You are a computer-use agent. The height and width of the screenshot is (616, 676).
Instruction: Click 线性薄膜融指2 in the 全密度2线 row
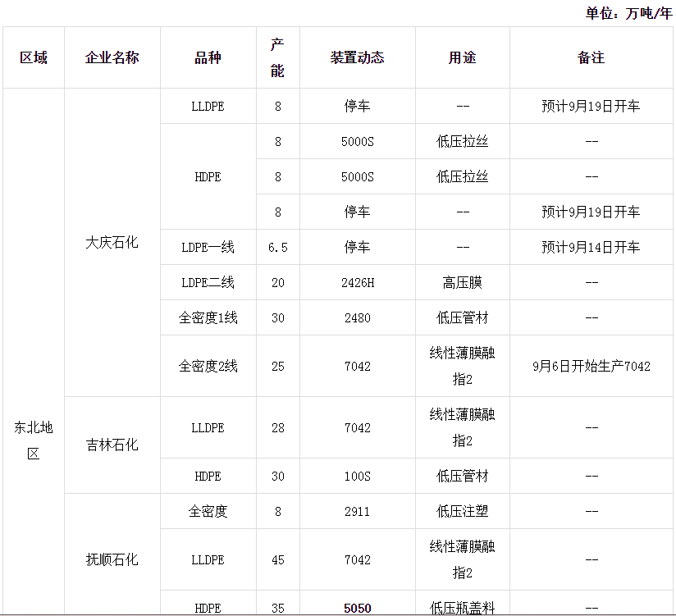click(462, 367)
